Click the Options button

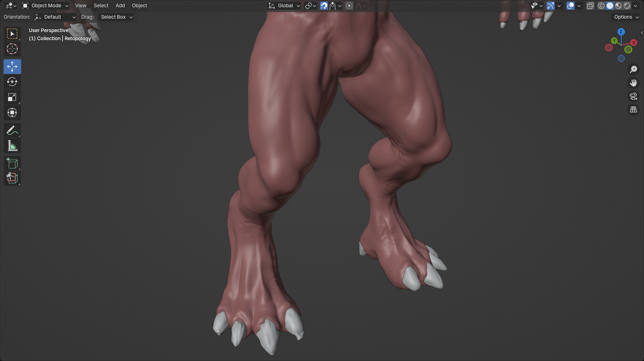(626, 17)
